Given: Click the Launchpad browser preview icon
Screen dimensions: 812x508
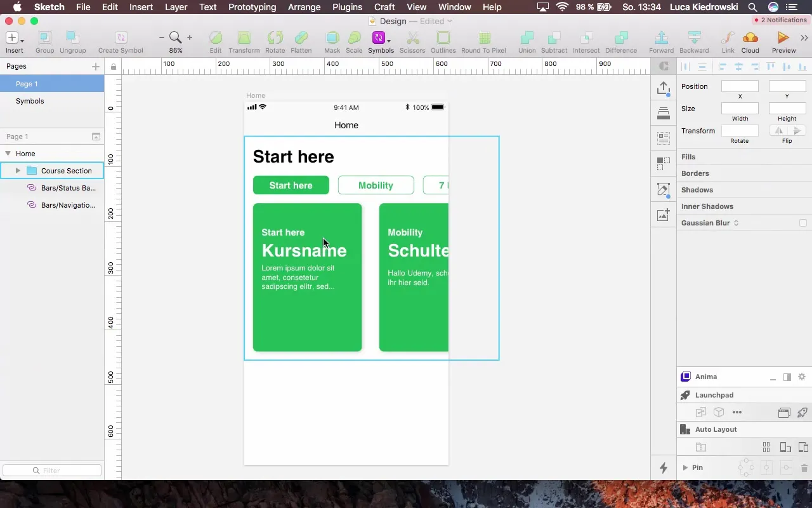Looking at the screenshot, I should tap(784, 412).
